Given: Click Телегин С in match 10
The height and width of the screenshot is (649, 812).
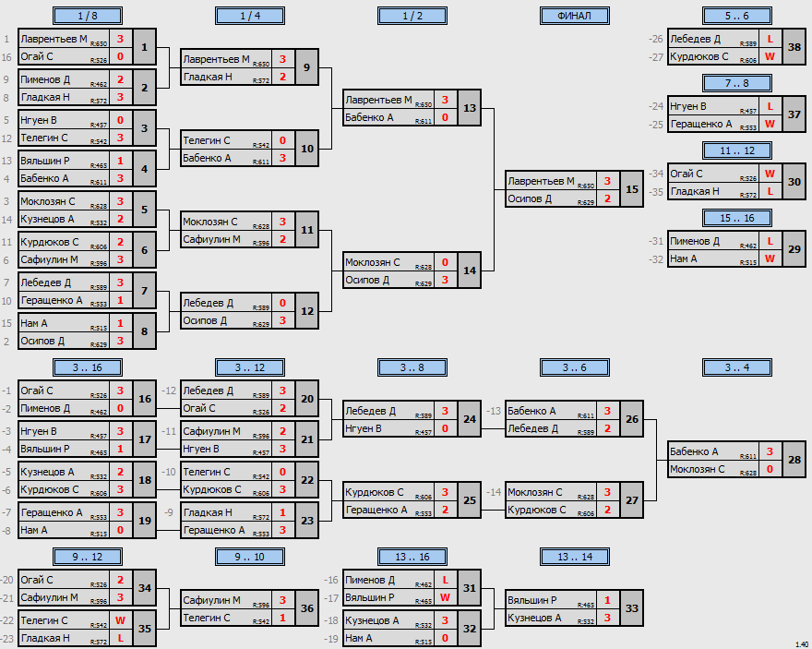Looking at the screenshot, I should pos(206,140).
